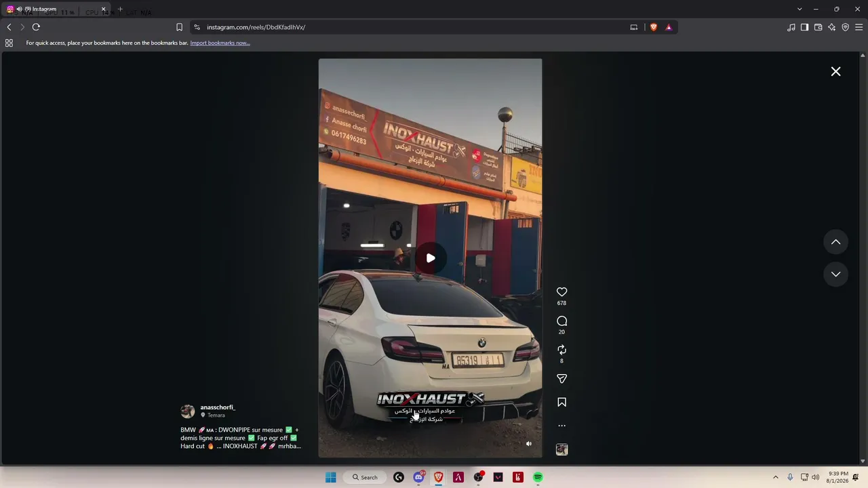
Task: Open the browser media controls
Action: [x=791, y=27]
